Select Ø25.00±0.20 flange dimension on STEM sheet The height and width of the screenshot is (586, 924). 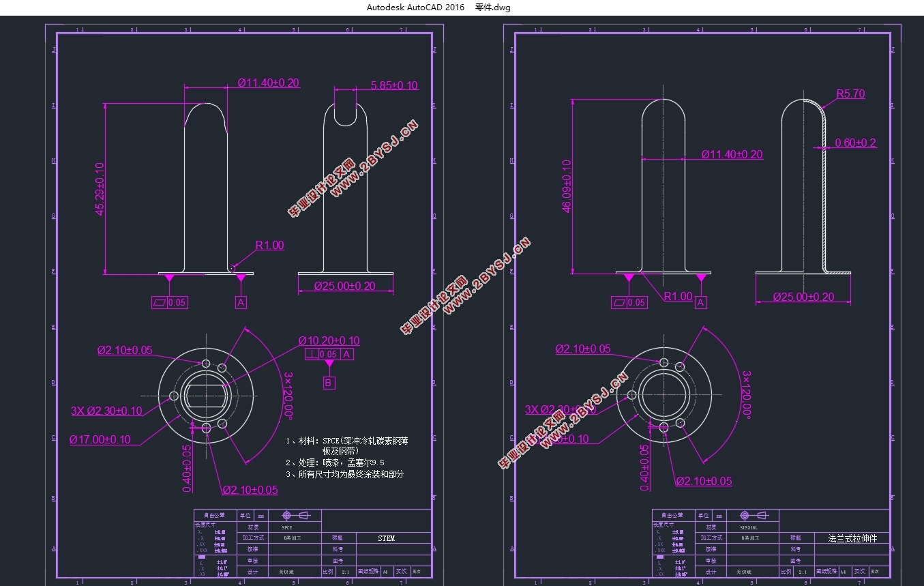tap(345, 286)
